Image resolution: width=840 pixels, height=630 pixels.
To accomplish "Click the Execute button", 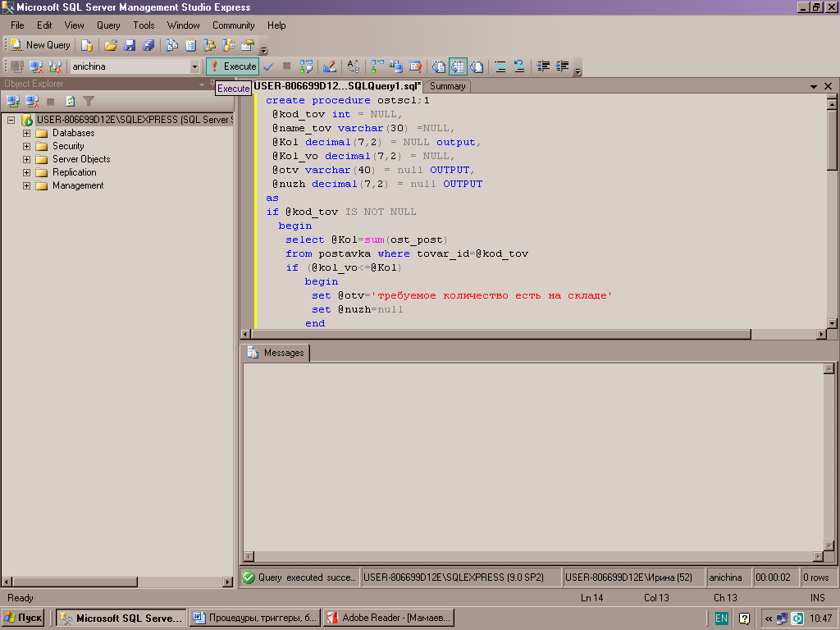I will [x=233, y=66].
